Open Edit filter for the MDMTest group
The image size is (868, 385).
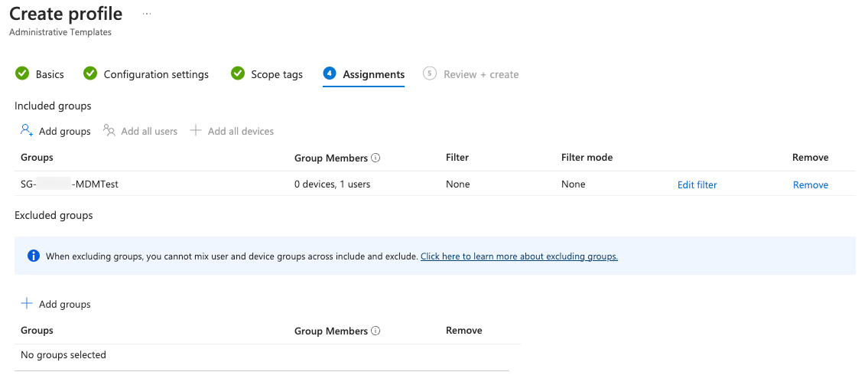coord(697,184)
